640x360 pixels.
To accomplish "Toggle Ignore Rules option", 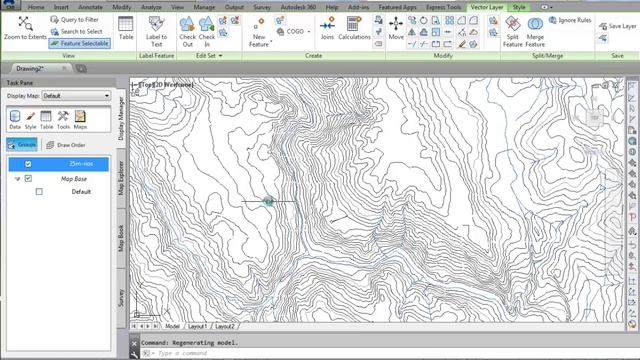I will tap(570, 20).
